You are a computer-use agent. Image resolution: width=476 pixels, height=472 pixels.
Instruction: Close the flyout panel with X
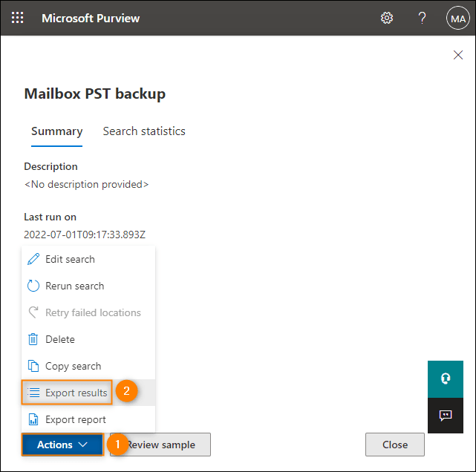click(x=458, y=55)
